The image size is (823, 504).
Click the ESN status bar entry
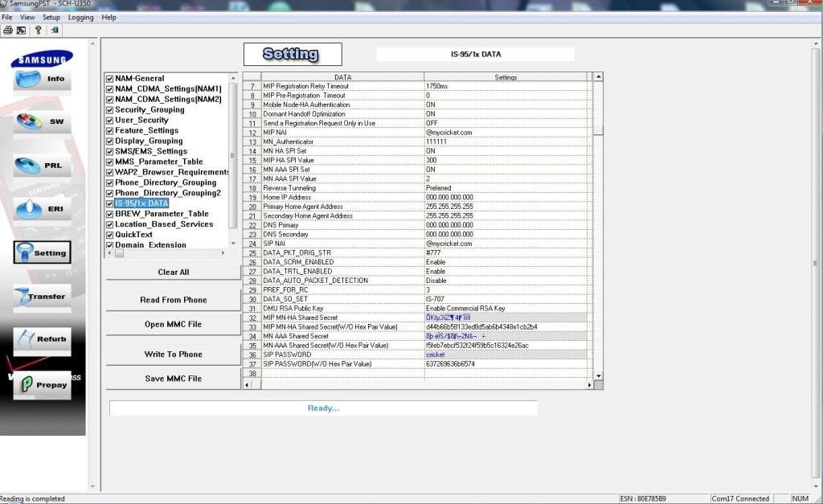point(643,498)
